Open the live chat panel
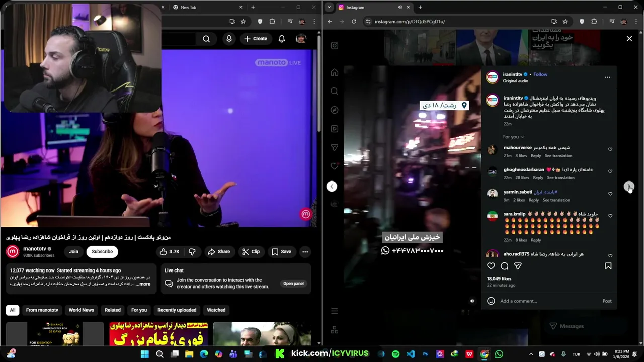 (293, 284)
